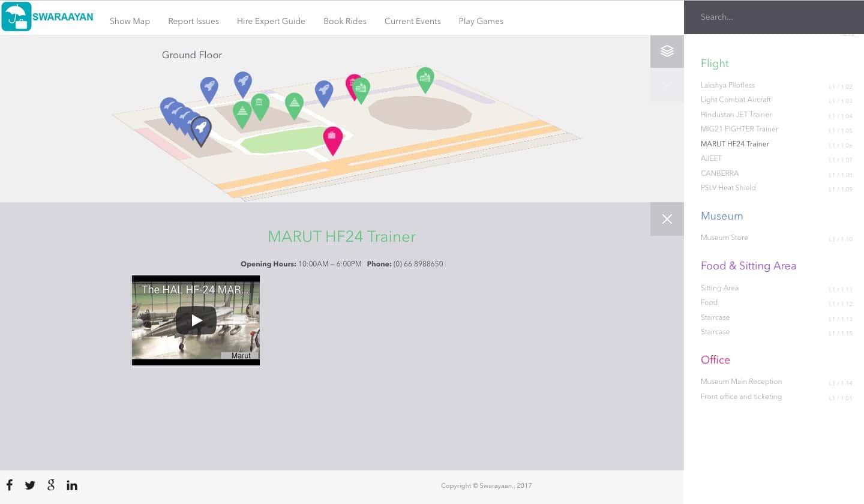Image resolution: width=864 pixels, height=504 pixels.
Task: Focus the Search input field
Action: (774, 17)
